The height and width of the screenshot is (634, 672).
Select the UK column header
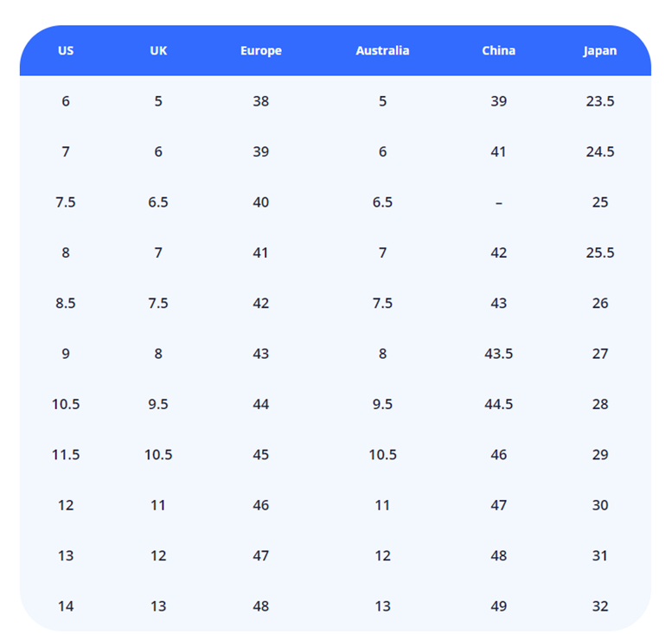click(x=158, y=50)
